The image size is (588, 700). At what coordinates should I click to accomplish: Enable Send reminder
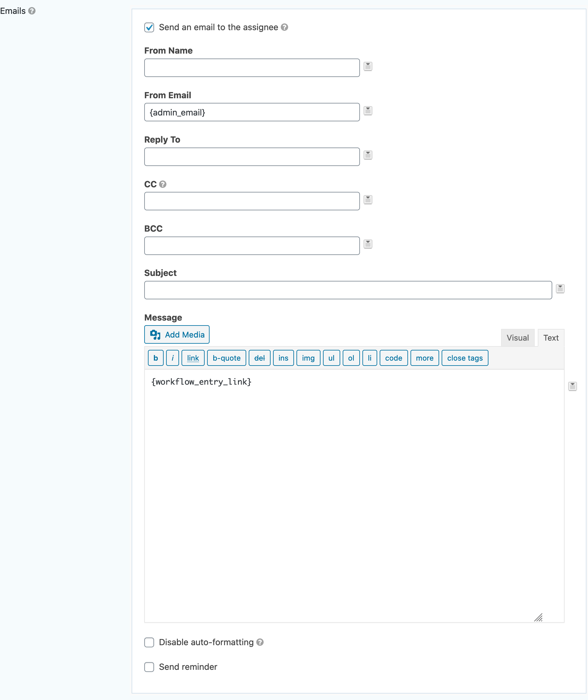coord(149,667)
